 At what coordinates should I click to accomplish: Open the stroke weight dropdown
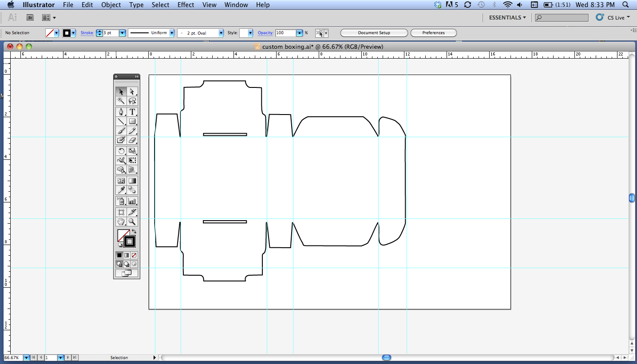123,33
